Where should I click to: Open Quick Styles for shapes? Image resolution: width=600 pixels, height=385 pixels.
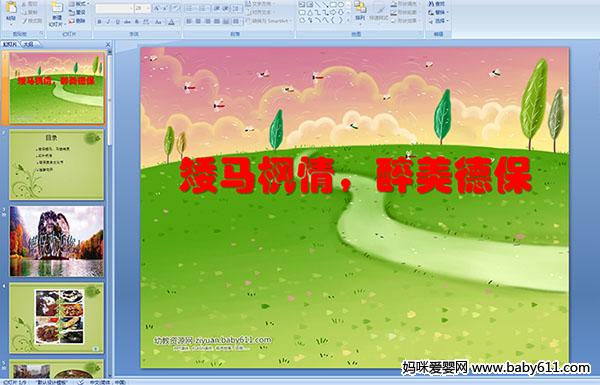point(379,12)
